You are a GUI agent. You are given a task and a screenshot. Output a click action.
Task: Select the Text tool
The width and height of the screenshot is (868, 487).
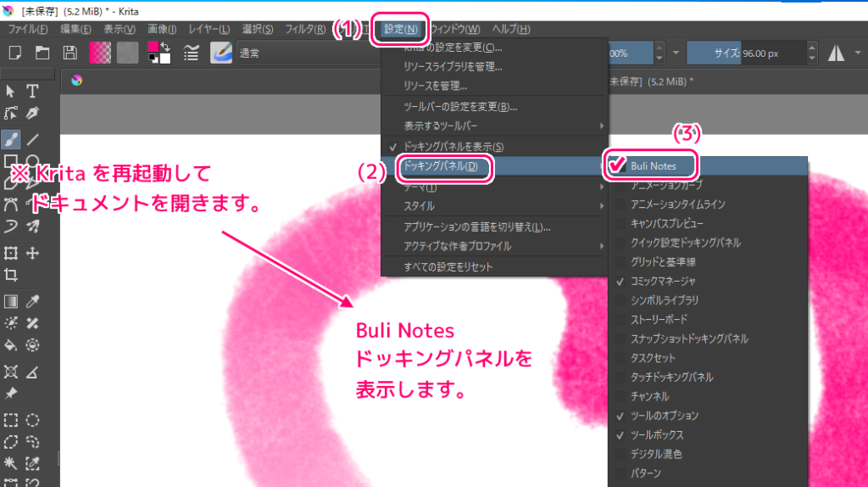(x=33, y=91)
